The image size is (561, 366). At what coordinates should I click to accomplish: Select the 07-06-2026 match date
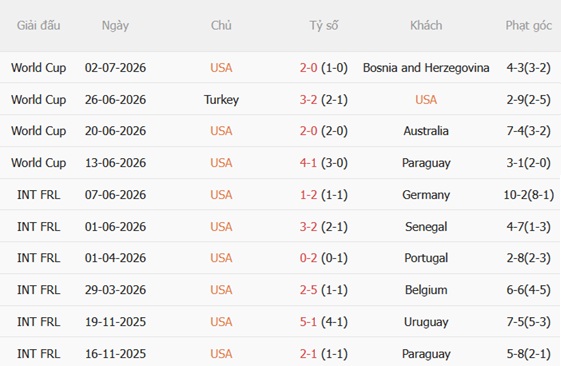(115, 195)
